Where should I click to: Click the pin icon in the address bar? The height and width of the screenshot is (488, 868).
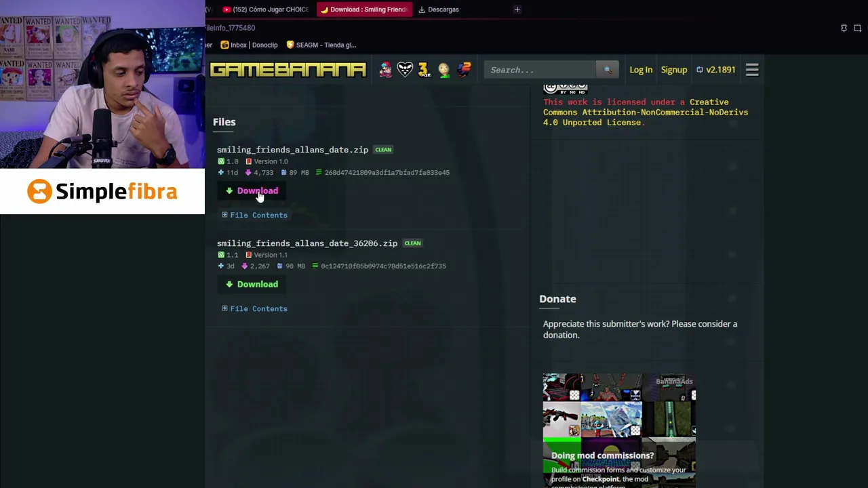point(844,28)
